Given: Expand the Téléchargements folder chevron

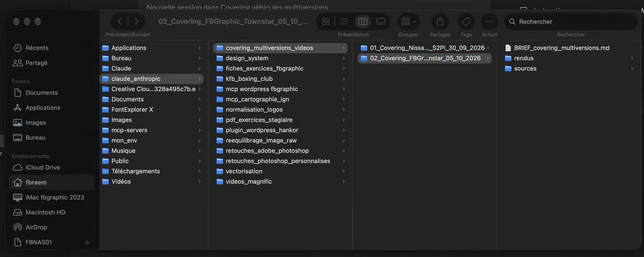Looking at the screenshot, I should (199, 171).
